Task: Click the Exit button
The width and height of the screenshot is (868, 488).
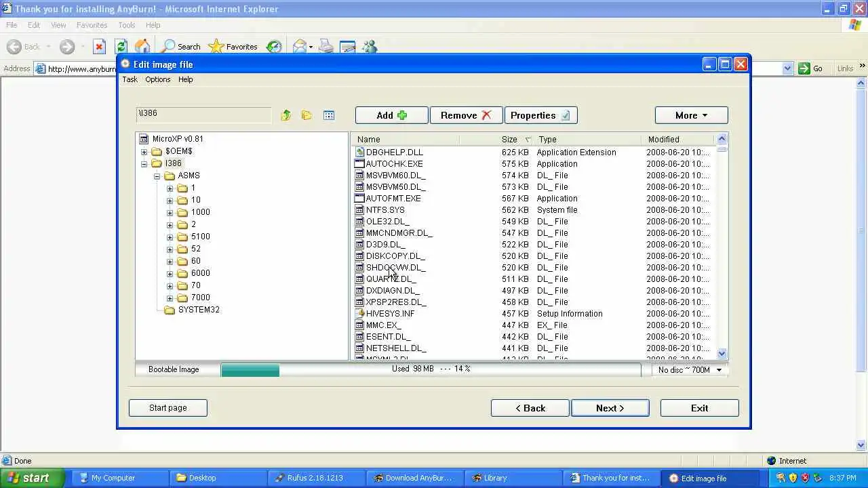Action: (699, 408)
